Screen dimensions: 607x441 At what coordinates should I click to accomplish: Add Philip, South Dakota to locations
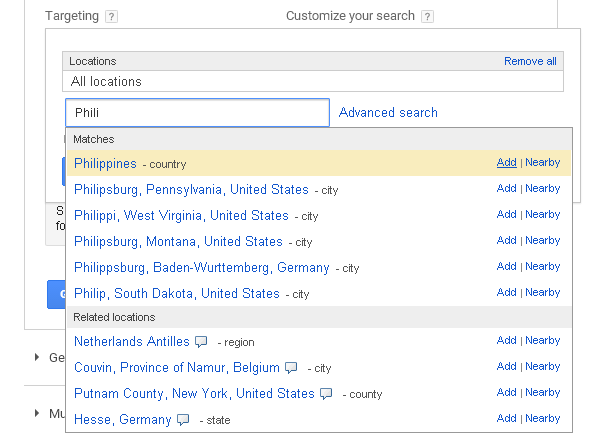(x=506, y=293)
